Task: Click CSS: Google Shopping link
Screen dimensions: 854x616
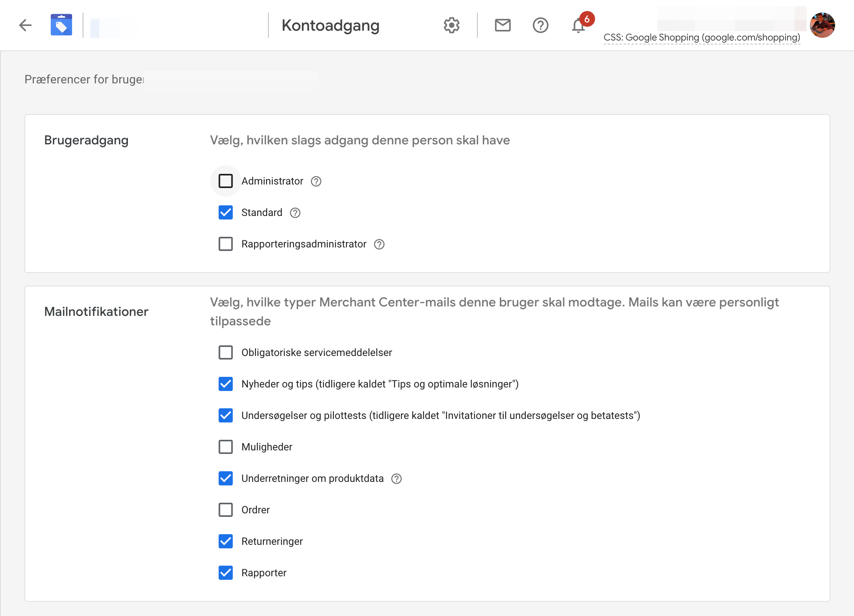Action: [x=702, y=38]
